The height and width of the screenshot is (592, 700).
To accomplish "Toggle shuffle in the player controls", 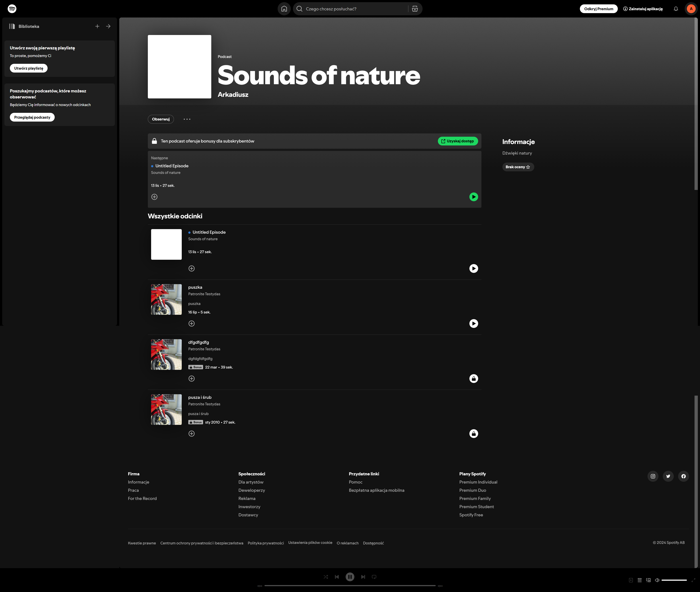I will [x=326, y=577].
